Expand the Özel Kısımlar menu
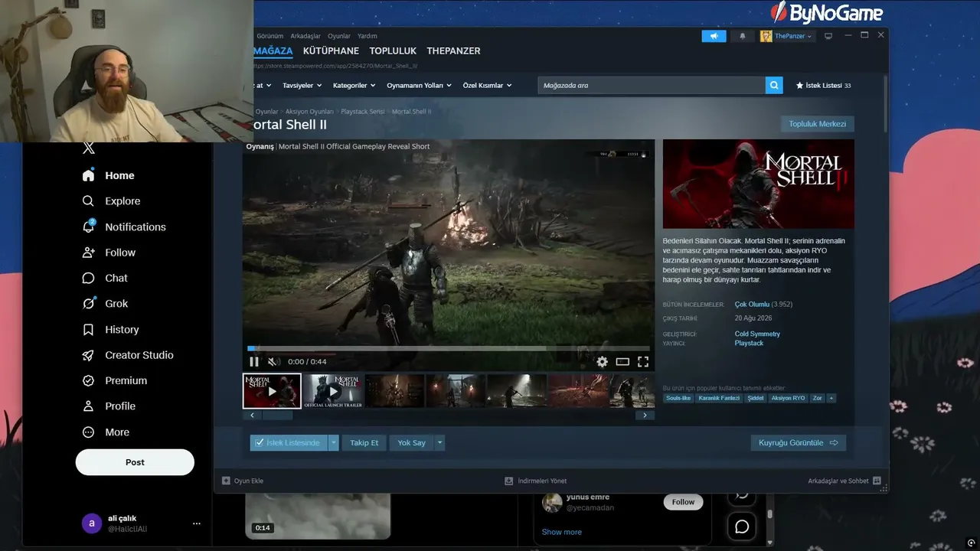The height and width of the screenshot is (551, 980). pos(488,86)
